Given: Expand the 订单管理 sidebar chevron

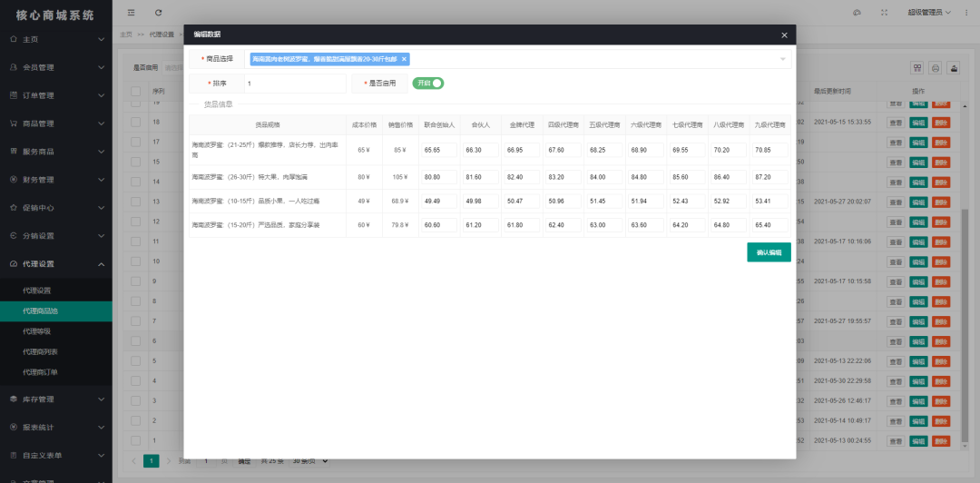Looking at the screenshot, I should coord(102,95).
